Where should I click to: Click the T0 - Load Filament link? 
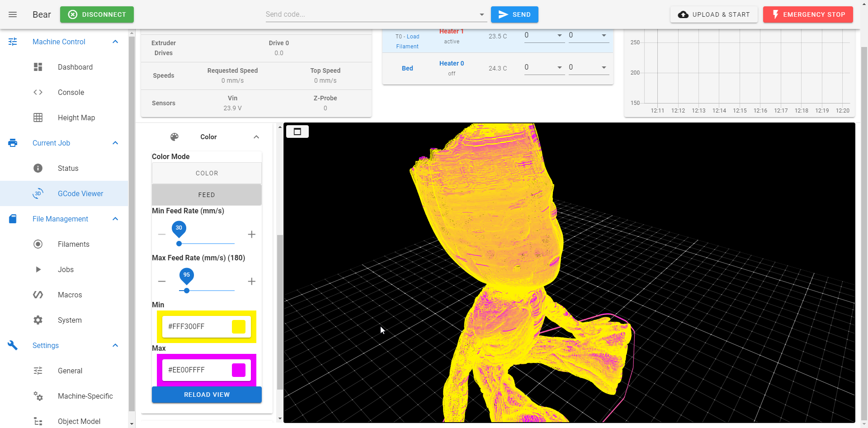pyautogui.click(x=407, y=41)
